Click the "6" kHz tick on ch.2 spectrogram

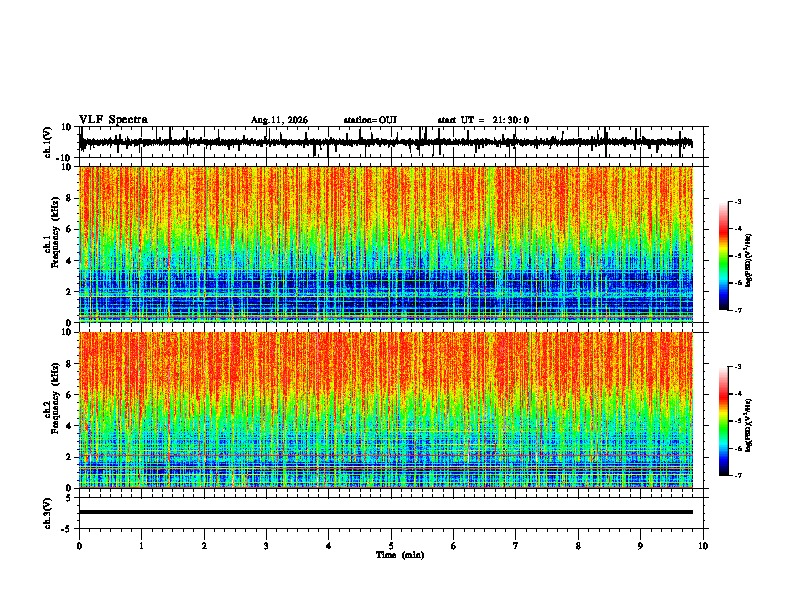tap(70, 395)
